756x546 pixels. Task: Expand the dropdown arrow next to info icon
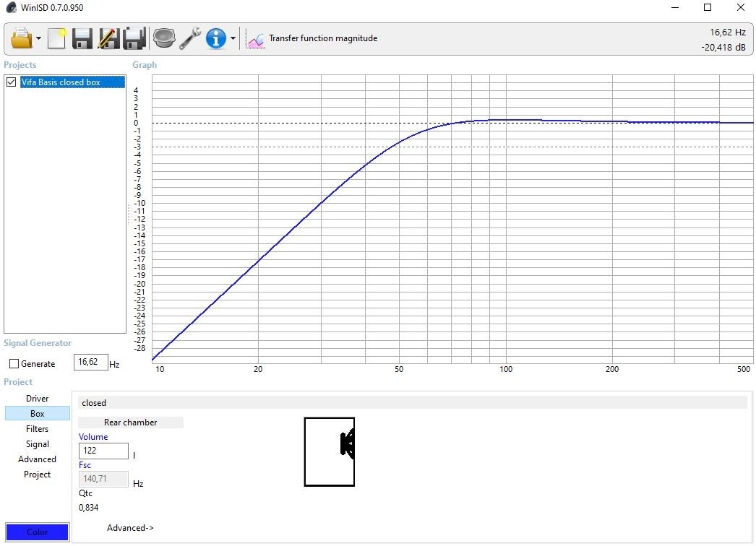tap(233, 38)
